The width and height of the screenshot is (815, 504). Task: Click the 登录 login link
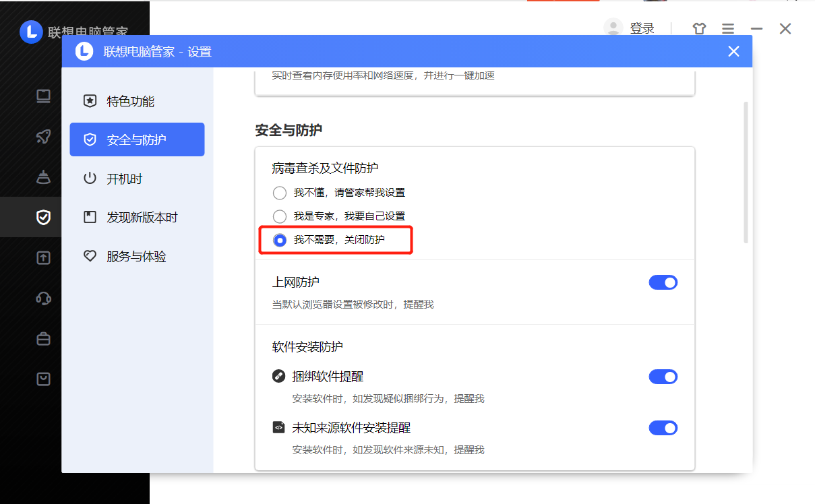coord(642,28)
